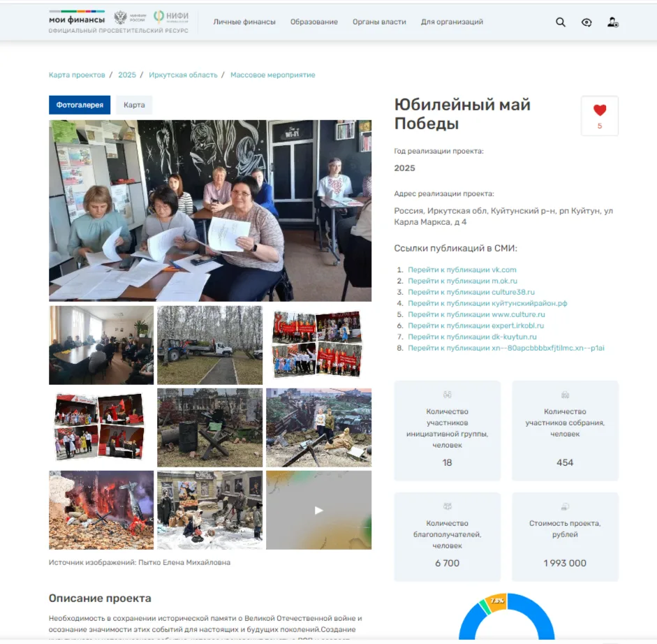The width and height of the screenshot is (657, 644).
Task: Like the project with the red heart
Action: [x=600, y=110]
